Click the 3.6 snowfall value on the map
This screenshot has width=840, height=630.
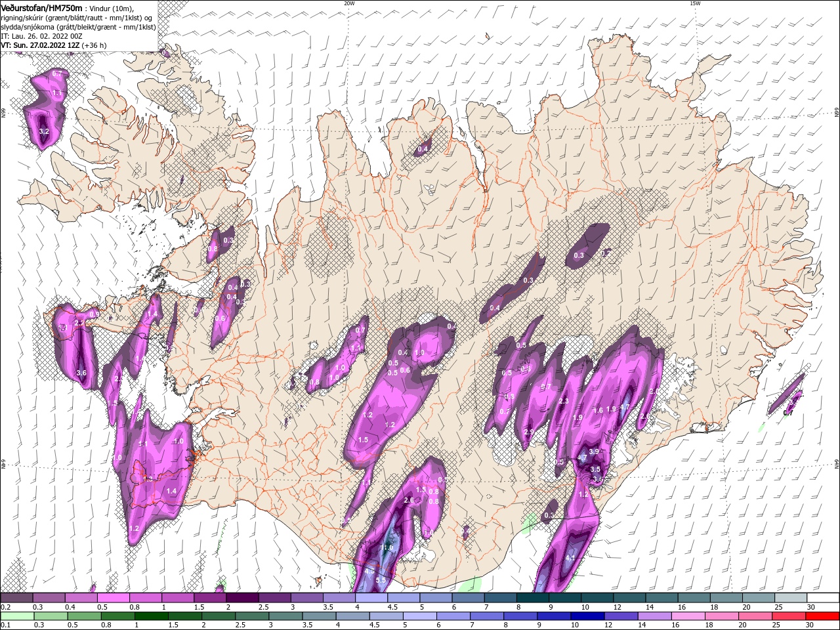[81, 373]
